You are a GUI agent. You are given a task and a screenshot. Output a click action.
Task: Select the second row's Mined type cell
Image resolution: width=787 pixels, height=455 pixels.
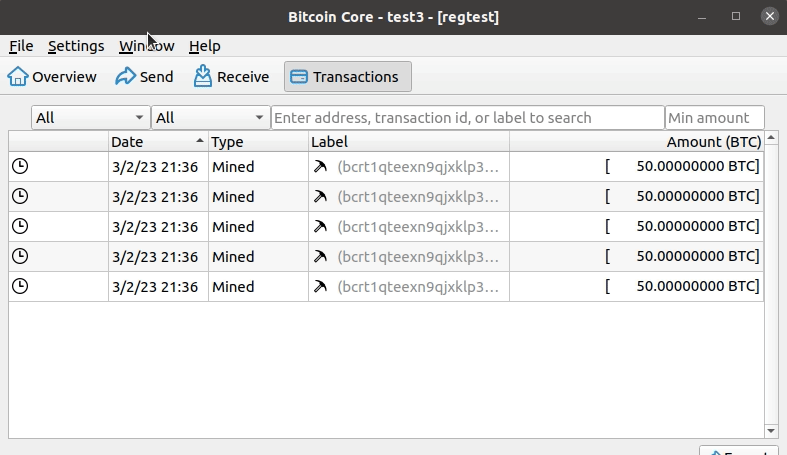coord(258,197)
